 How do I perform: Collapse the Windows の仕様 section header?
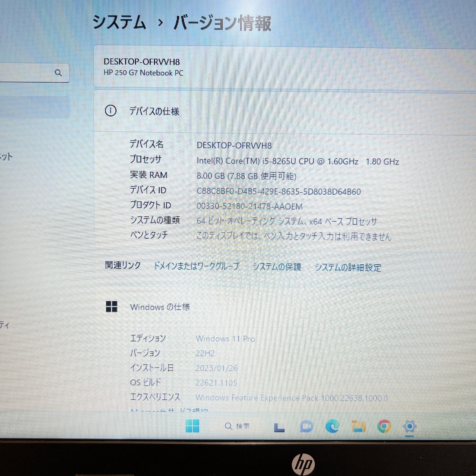point(285,307)
